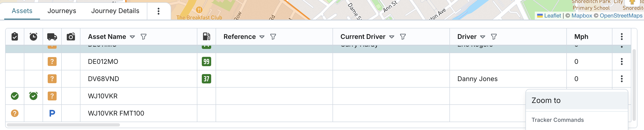Open the filter for Asset Name column
This screenshot has width=644, height=130.
point(144,37)
